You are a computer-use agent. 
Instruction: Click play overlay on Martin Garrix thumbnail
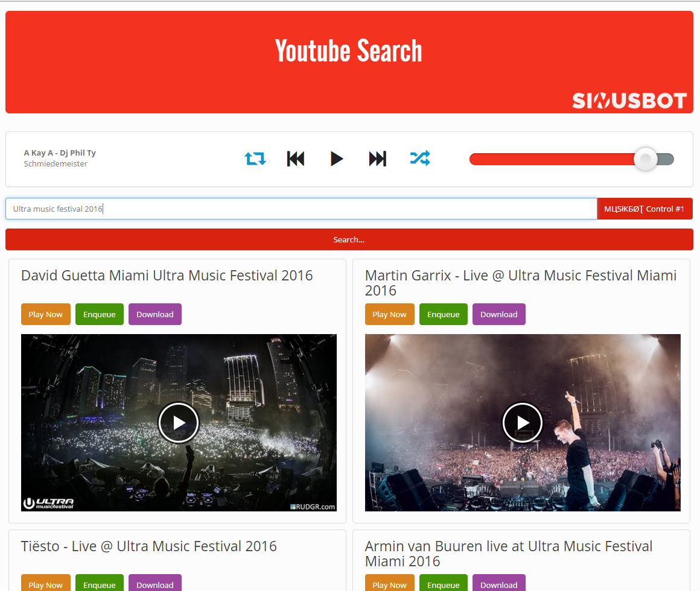pos(523,423)
